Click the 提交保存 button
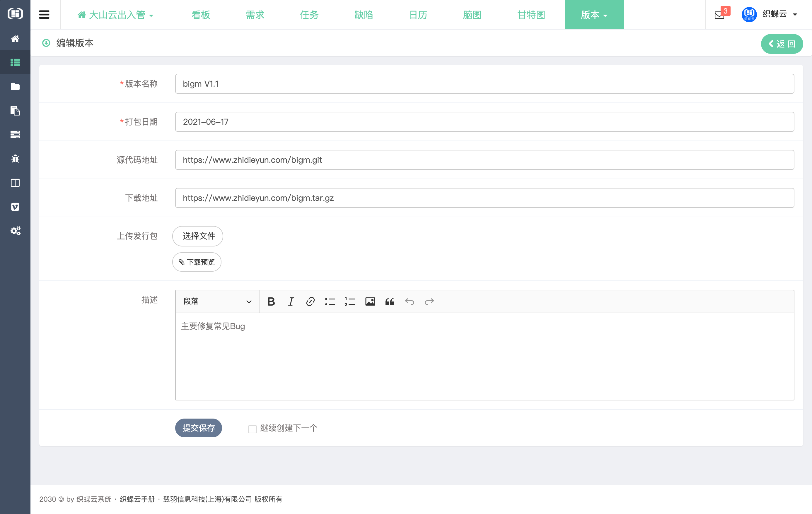This screenshot has height=514, width=812. (x=198, y=428)
